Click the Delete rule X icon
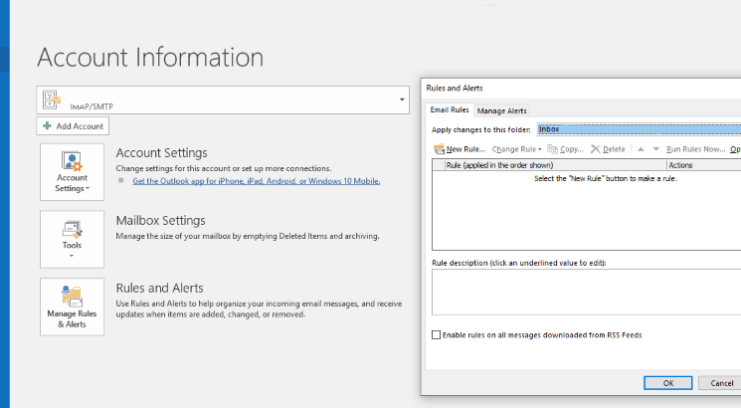The width and height of the screenshot is (741, 408). click(595, 149)
